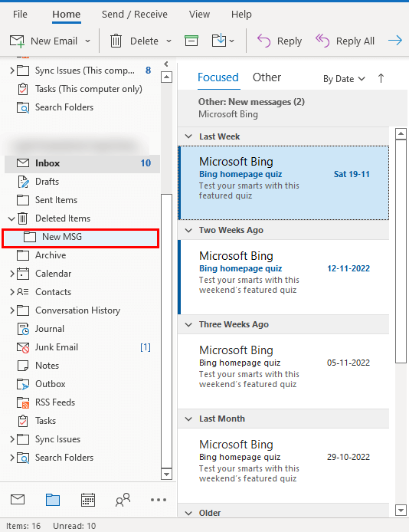Collapse the Last Month group
The width and height of the screenshot is (409, 532).
click(188, 419)
